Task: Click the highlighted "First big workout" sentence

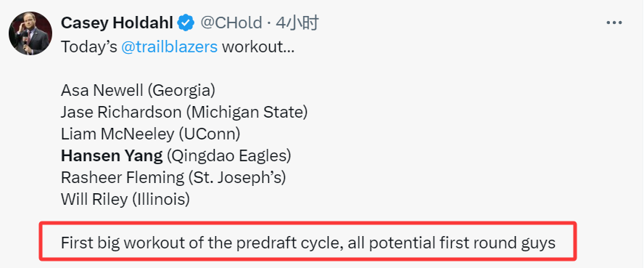Action: point(308,243)
